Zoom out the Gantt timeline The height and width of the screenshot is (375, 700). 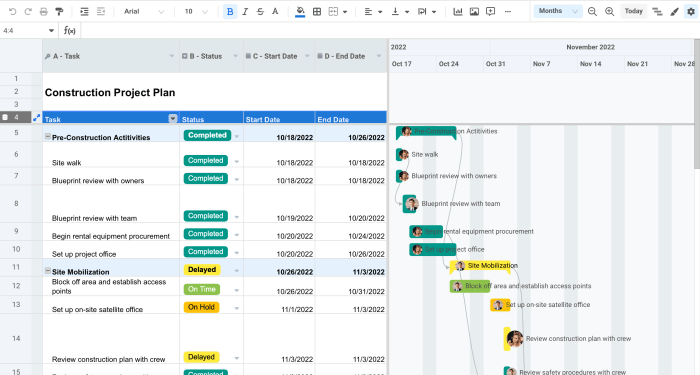pyautogui.click(x=592, y=12)
